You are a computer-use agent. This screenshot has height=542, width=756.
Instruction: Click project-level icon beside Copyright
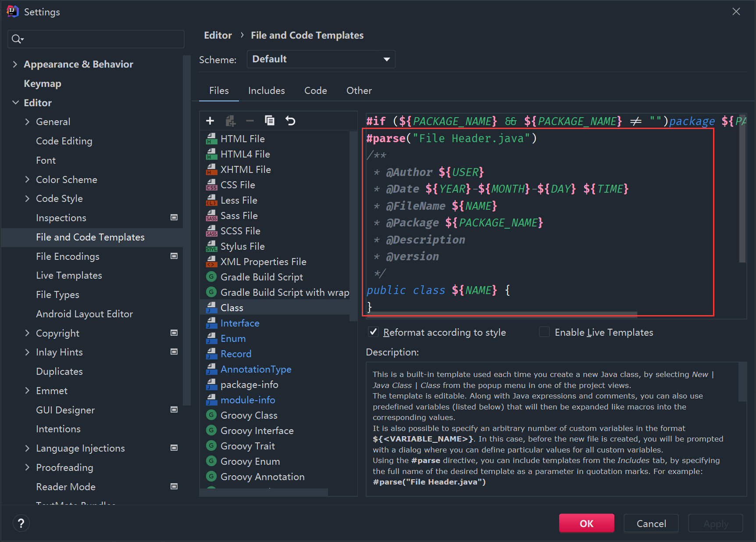coord(174,333)
